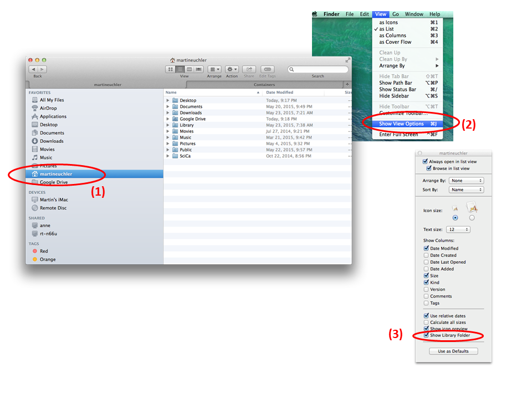532x399 pixels.
Task: Check Calculate all sizes option
Action: [x=426, y=323]
